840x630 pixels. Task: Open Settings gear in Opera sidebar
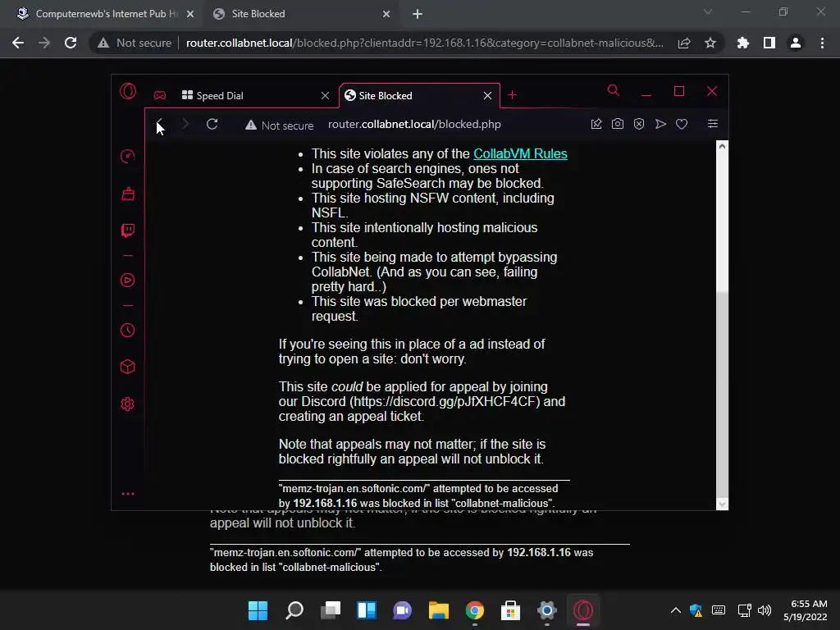pos(127,404)
